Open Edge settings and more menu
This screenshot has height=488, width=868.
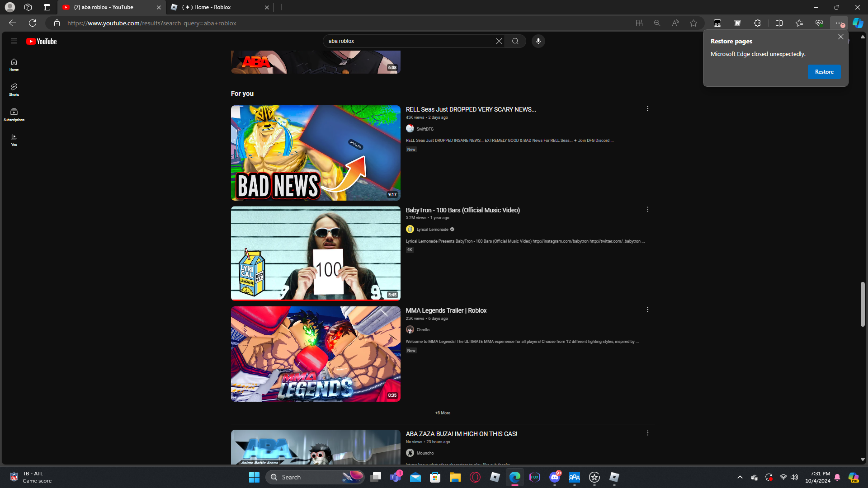point(839,23)
